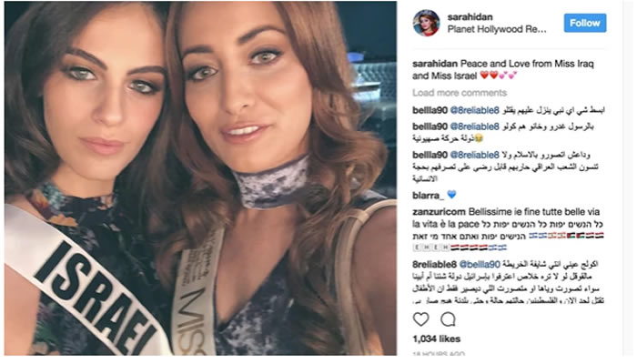Click the Follow button
The height and width of the screenshot is (364, 637).
[585, 23]
